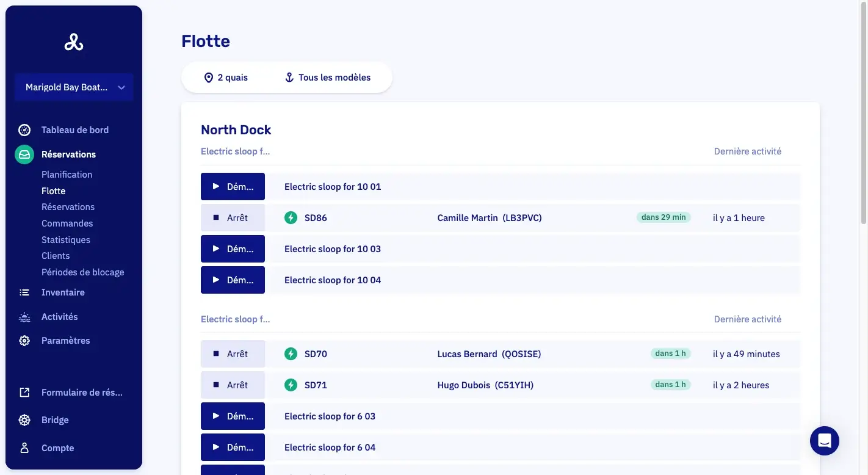Click the clover logo in sidebar
868x475 pixels.
74,42
